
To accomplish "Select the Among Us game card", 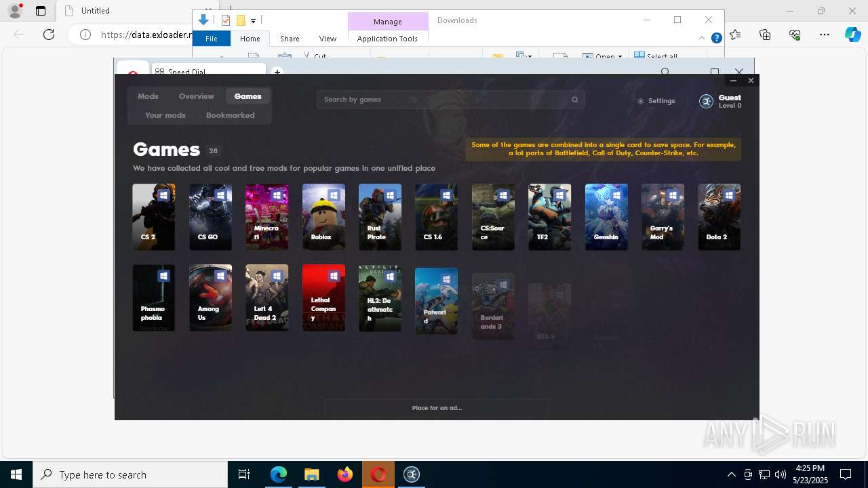I will click(210, 298).
